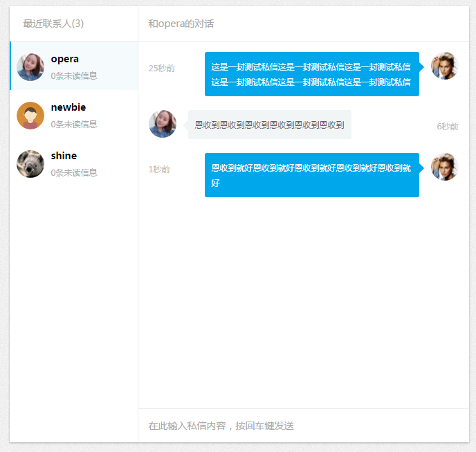This screenshot has height=452, width=476.
Task: Select the opera contact name
Action: [x=65, y=59]
